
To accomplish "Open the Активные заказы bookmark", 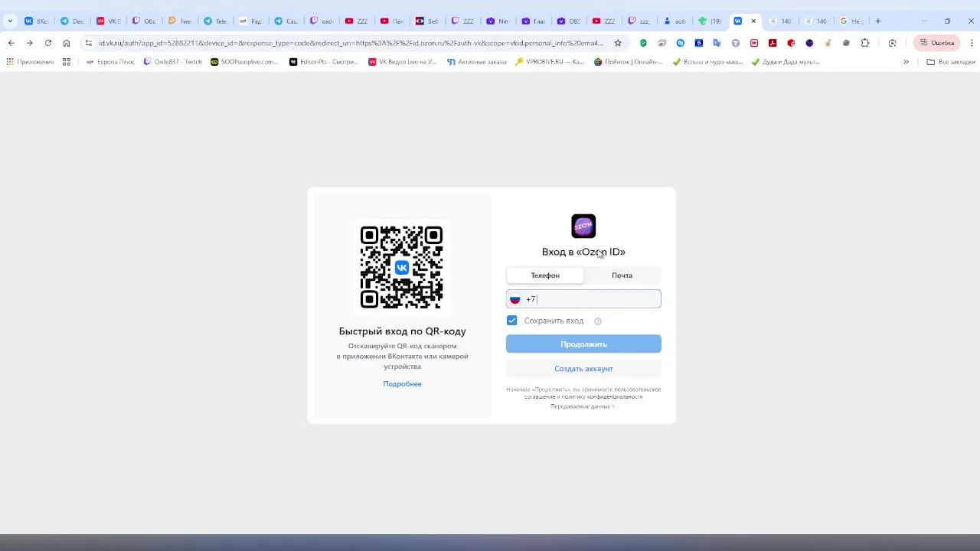I will click(476, 62).
